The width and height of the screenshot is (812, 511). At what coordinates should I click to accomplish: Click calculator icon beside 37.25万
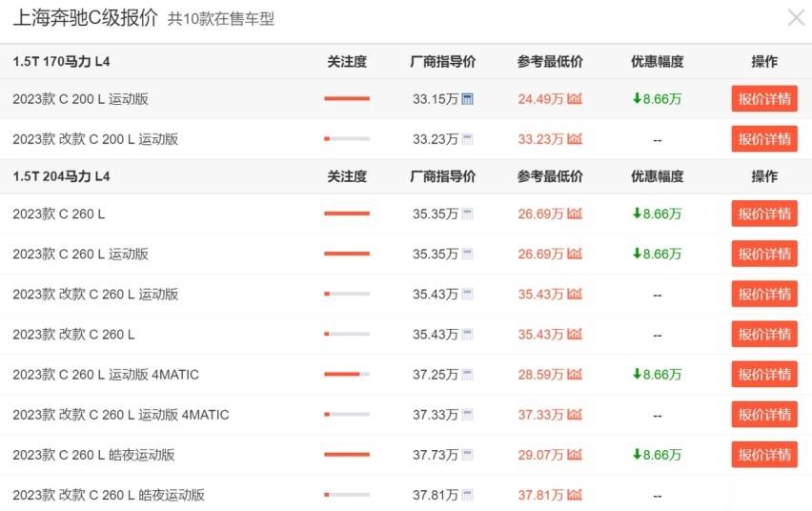click(467, 374)
